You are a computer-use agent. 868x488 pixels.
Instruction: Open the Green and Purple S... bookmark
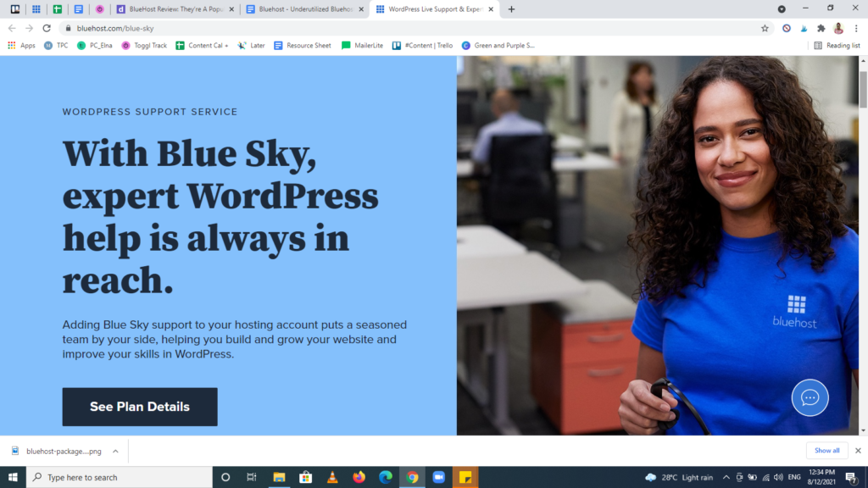click(x=498, y=46)
